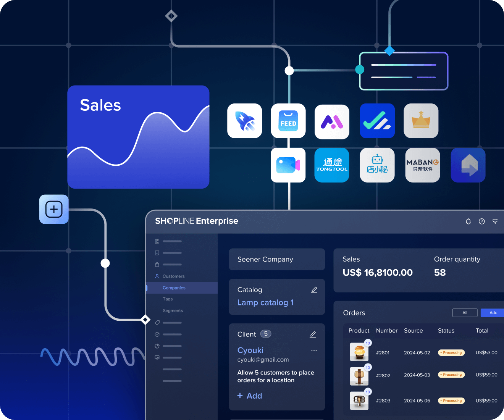Click order number #2801

(x=383, y=353)
